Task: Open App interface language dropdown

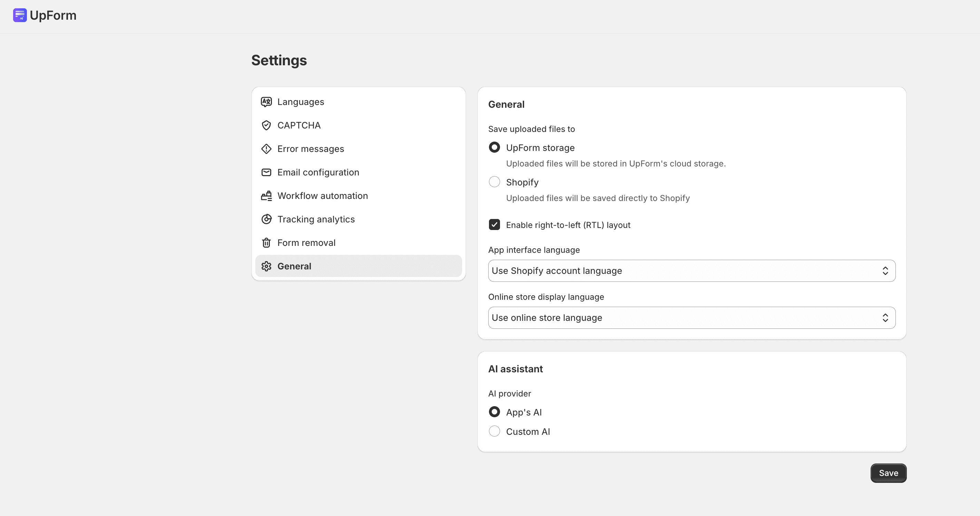Action: [x=692, y=271]
